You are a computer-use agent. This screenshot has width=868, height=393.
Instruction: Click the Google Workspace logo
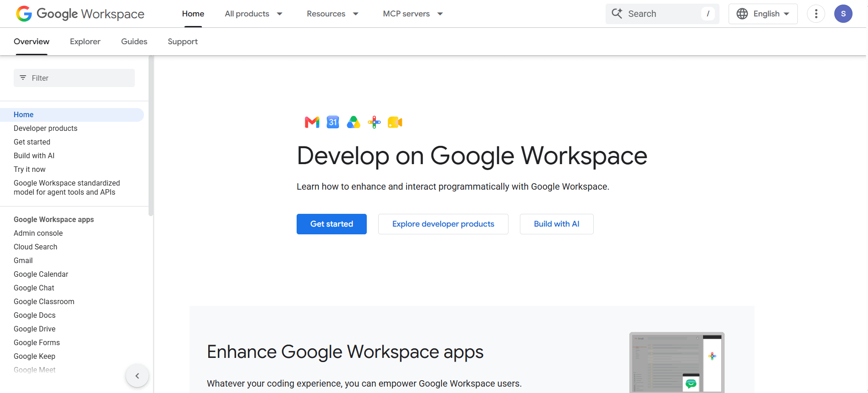point(80,14)
